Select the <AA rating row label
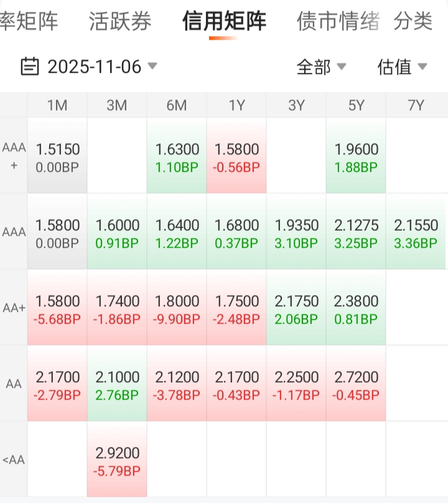Image resolution: width=448 pixels, height=503 pixels. pyautogui.click(x=14, y=460)
